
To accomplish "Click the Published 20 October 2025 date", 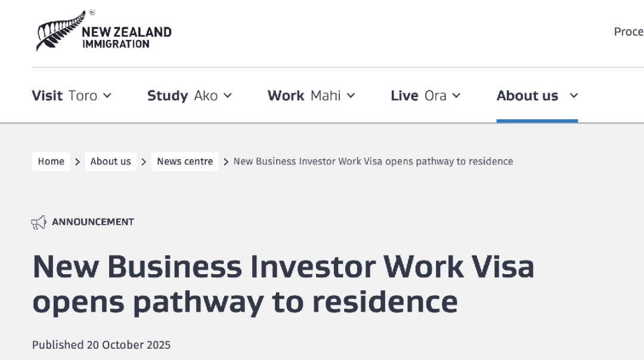I will point(101,345).
